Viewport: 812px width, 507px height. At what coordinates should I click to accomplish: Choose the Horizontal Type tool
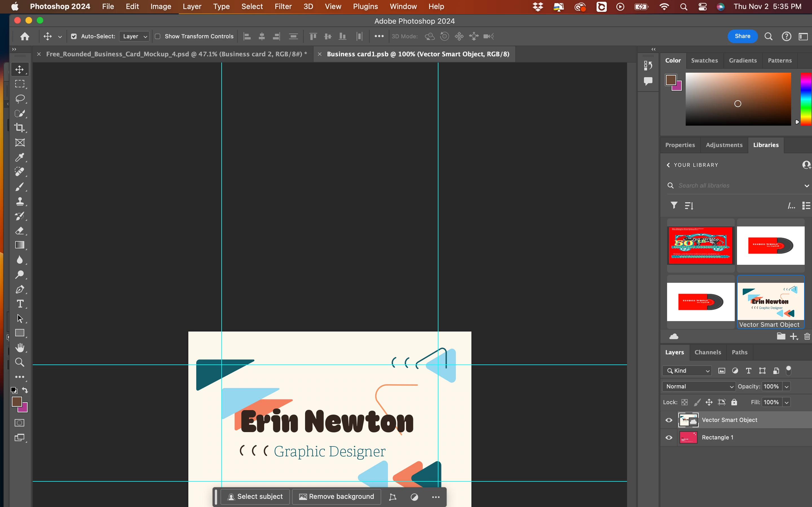20,304
